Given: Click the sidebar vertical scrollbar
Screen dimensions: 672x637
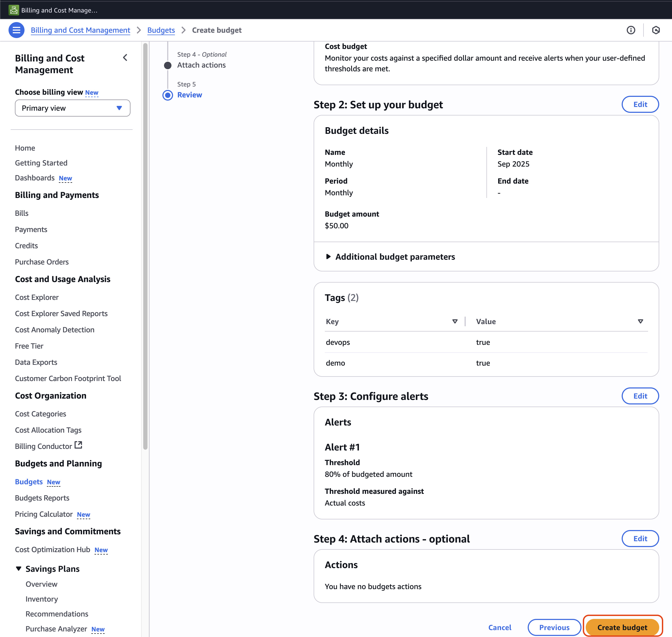Looking at the screenshot, I should click(145, 246).
